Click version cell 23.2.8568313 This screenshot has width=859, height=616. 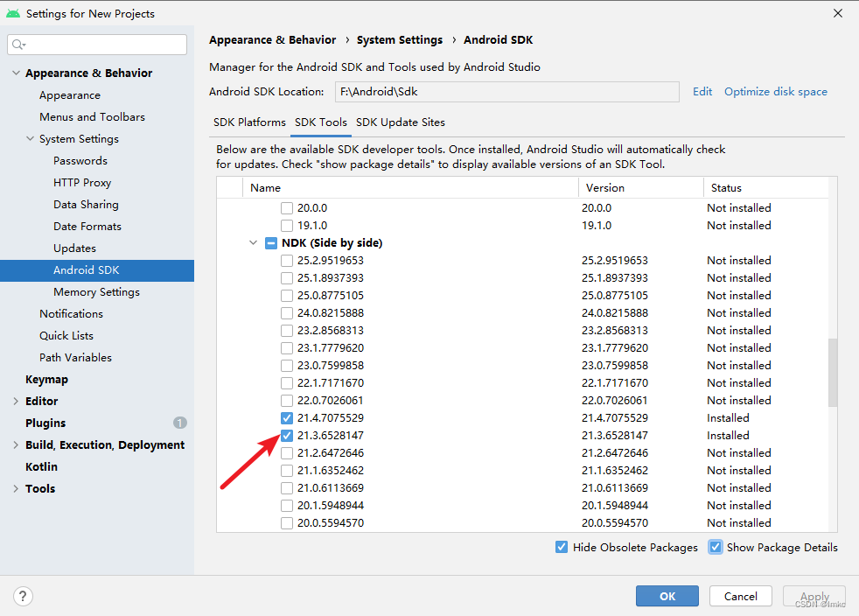click(x=615, y=331)
